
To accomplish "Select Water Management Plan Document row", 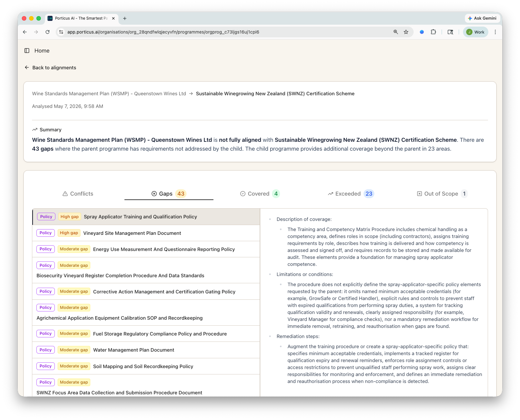I will coord(146,350).
